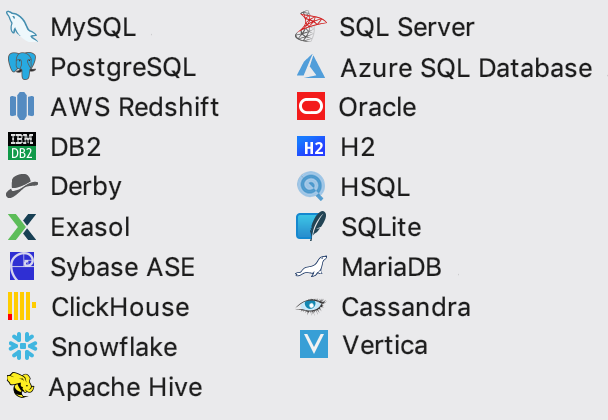Select the Snowflake icon
Image resolution: width=608 pixels, height=420 pixels.
(x=23, y=346)
